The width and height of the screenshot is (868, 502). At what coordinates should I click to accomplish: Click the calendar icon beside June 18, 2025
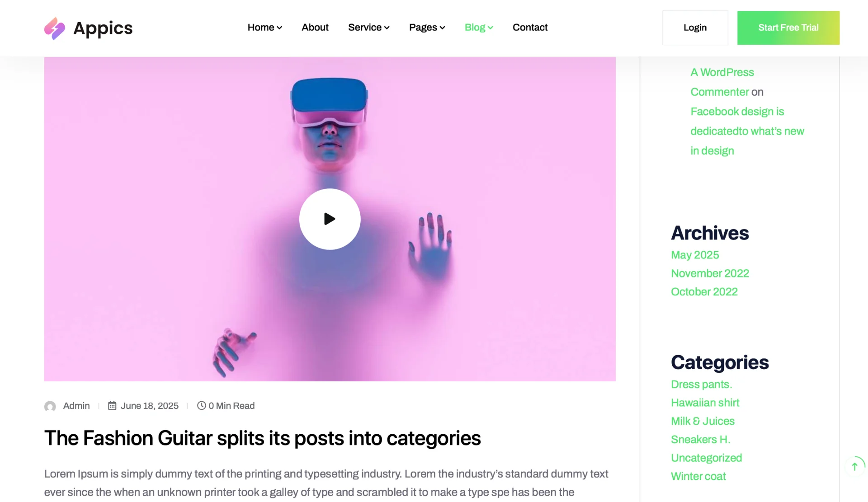click(112, 406)
